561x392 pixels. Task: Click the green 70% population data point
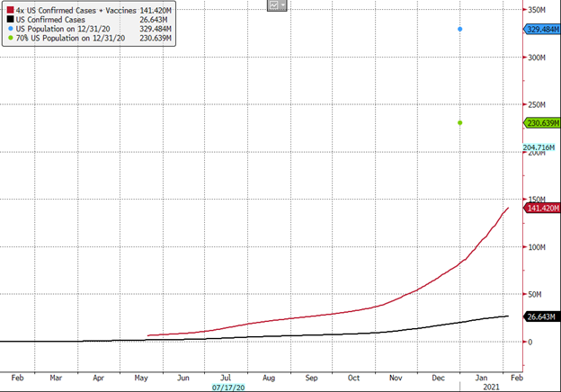[x=460, y=123]
